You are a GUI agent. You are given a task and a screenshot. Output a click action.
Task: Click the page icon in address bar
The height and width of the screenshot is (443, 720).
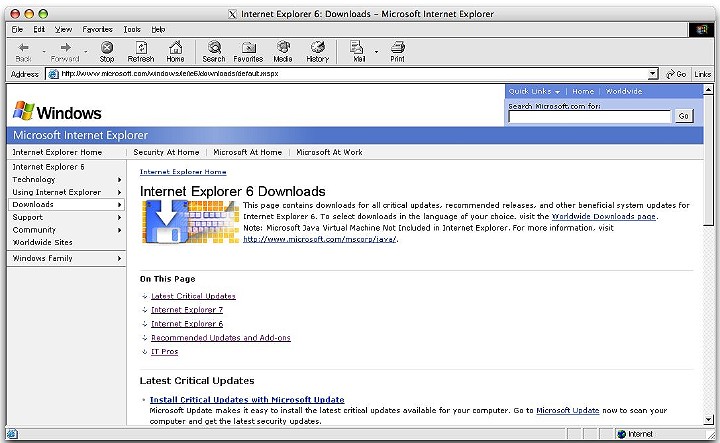(54, 74)
